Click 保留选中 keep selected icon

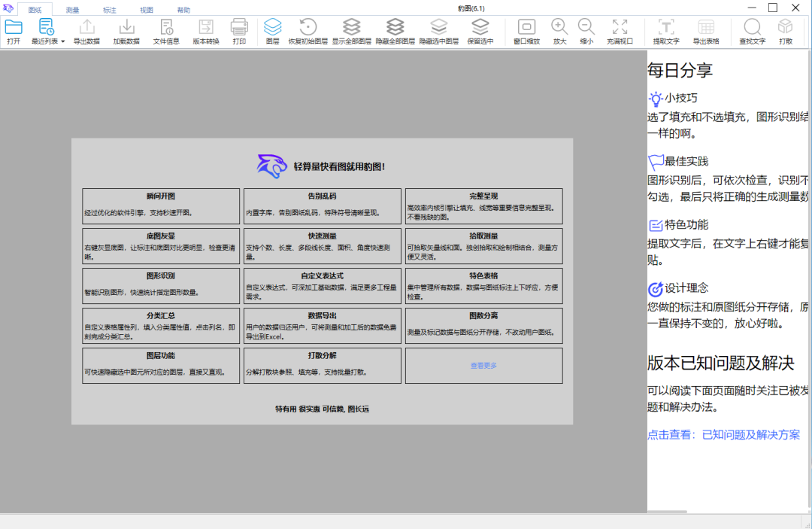pos(480,32)
